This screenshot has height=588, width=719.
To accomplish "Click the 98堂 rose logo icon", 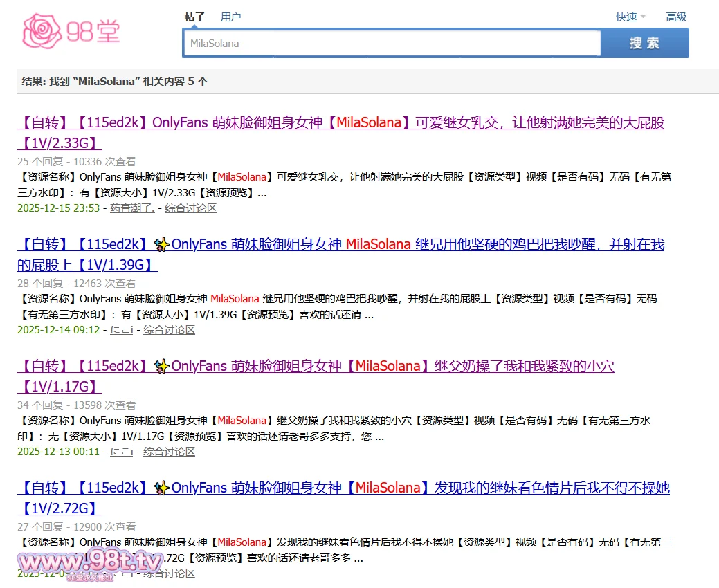I will pyautogui.click(x=43, y=29).
